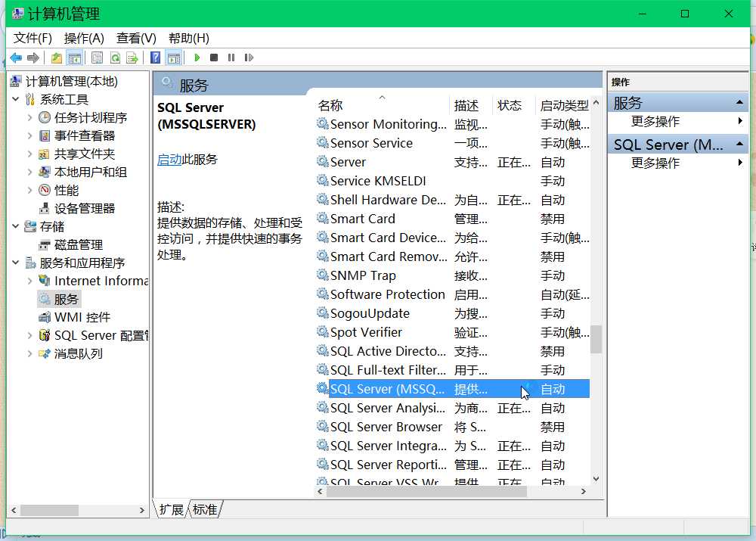Click the tree pane horizontal scrollbar thumb
Screen dimensions: 756x541
(49, 510)
